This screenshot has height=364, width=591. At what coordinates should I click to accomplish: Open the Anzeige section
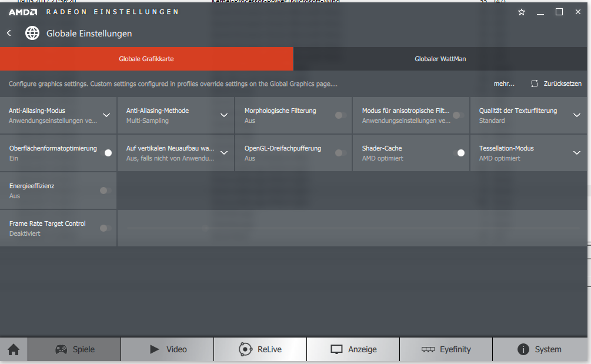click(353, 349)
